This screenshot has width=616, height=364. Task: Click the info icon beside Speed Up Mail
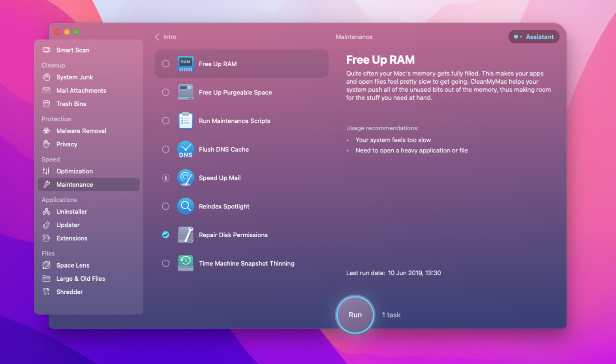(166, 178)
